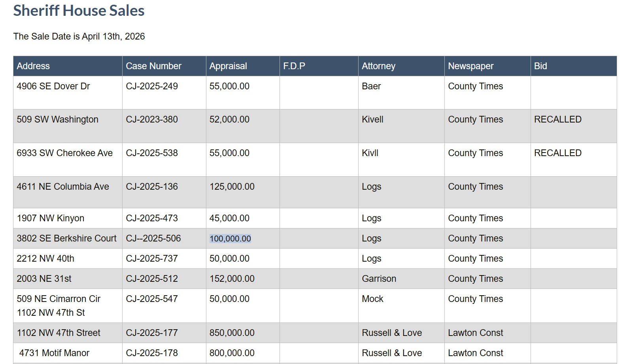Click the Kivll attorney cell

[370, 153]
